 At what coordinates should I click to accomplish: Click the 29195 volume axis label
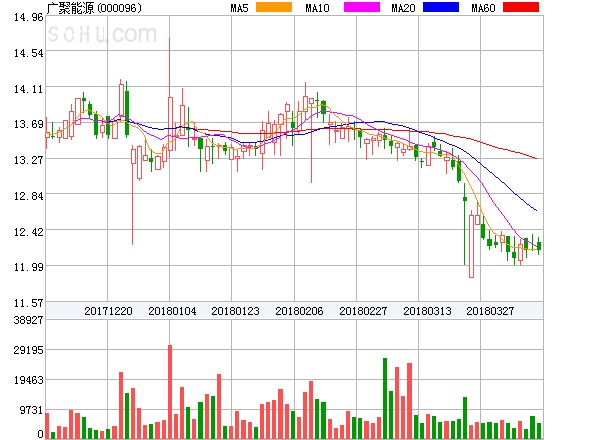[29, 350]
